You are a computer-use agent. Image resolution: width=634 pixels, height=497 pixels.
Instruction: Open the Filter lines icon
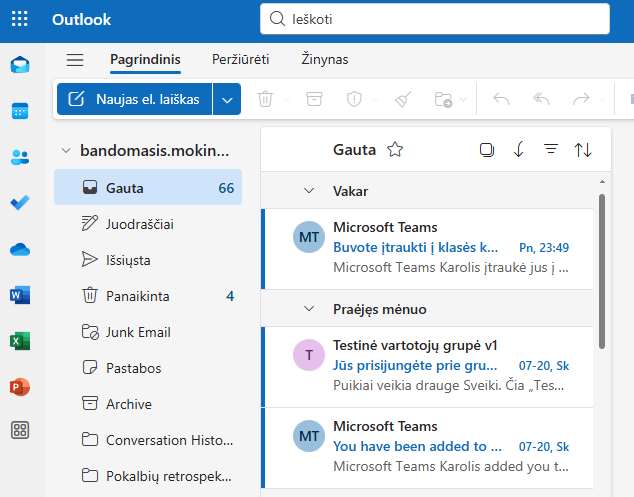pyautogui.click(x=551, y=149)
